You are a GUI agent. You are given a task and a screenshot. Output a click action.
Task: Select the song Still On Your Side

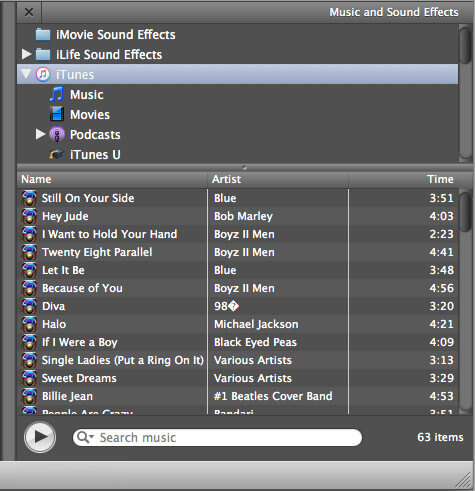point(88,198)
